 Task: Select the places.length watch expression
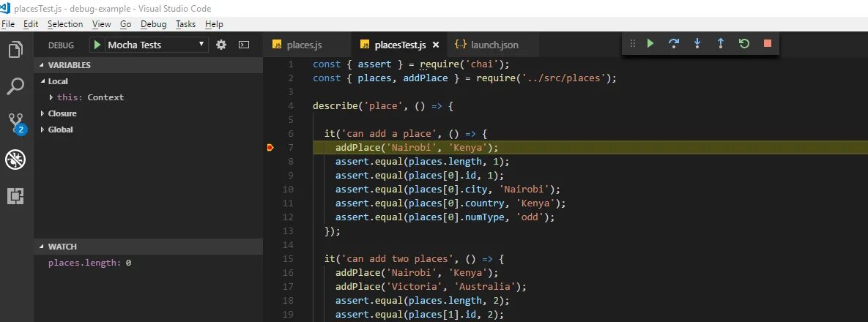coord(89,263)
